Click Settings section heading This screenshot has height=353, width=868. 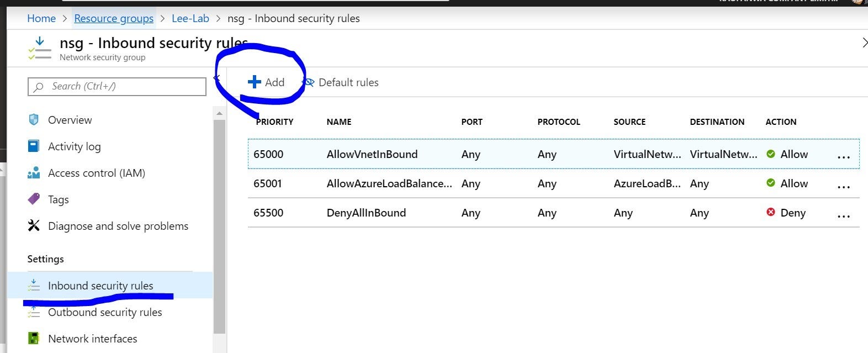click(x=45, y=259)
